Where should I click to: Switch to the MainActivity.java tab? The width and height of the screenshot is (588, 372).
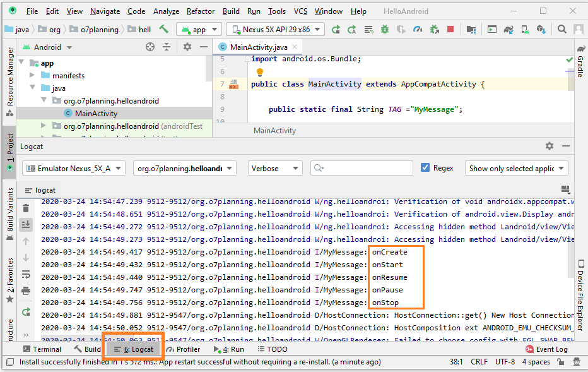(259, 47)
